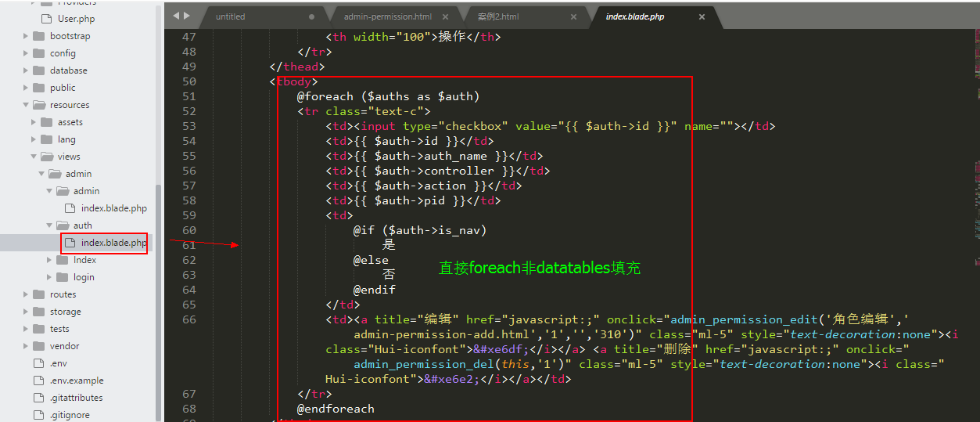Place cursor on line number 60

click(x=188, y=230)
